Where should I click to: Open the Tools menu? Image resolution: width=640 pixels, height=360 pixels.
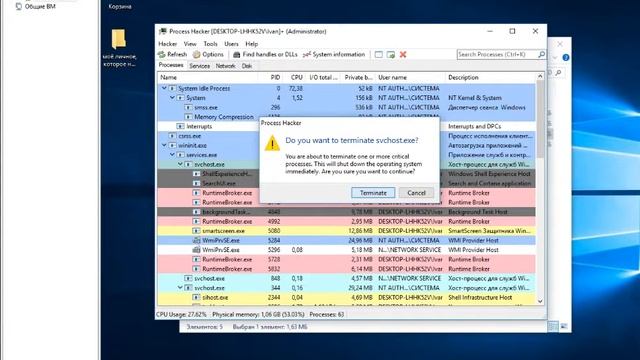(210, 44)
